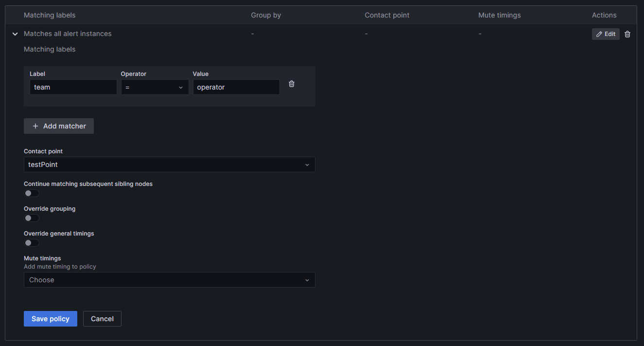Screen dimensions: 644x346
Task: Open the Operator dropdown arrow icon
Action: 181,87
